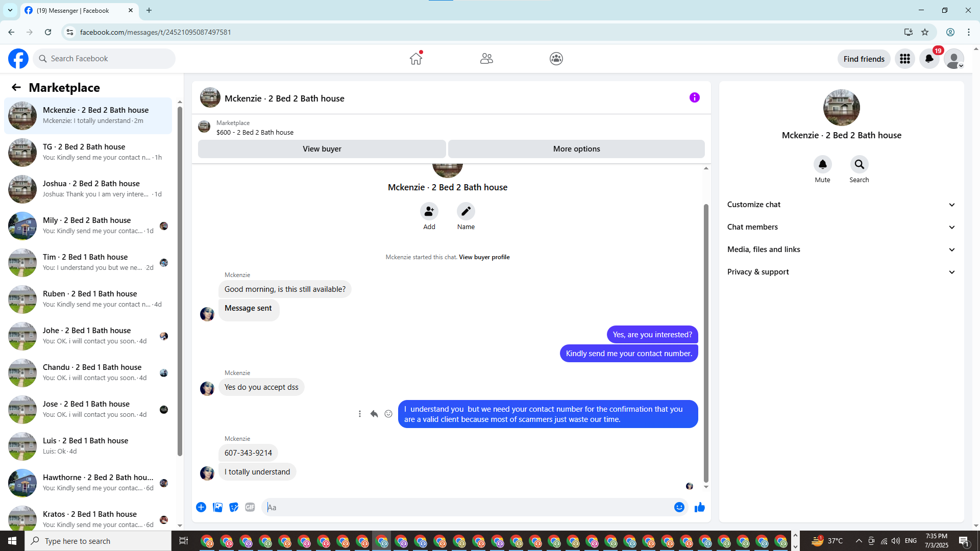This screenshot has width=980, height=551.
Task: Click the GIF chooser icon
Action: pyautogui.click(x=250, y=507)
